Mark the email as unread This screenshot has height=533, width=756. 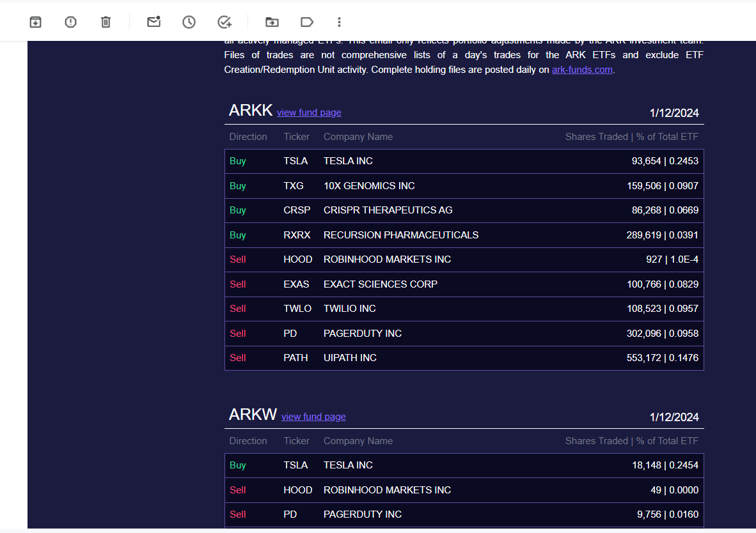click(154, 22)
